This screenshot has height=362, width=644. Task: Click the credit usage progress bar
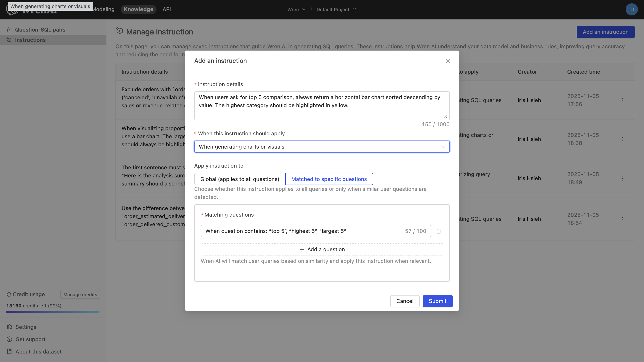tap(53, 312)
